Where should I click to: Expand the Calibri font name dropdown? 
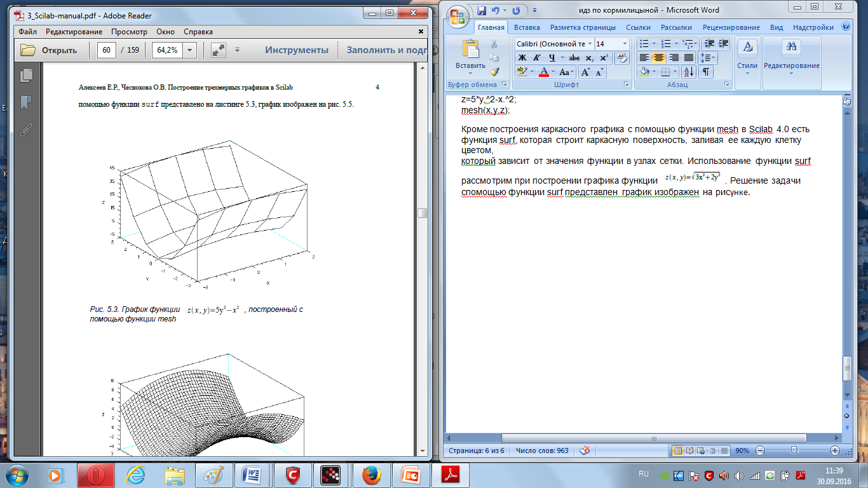coord(590,44)
